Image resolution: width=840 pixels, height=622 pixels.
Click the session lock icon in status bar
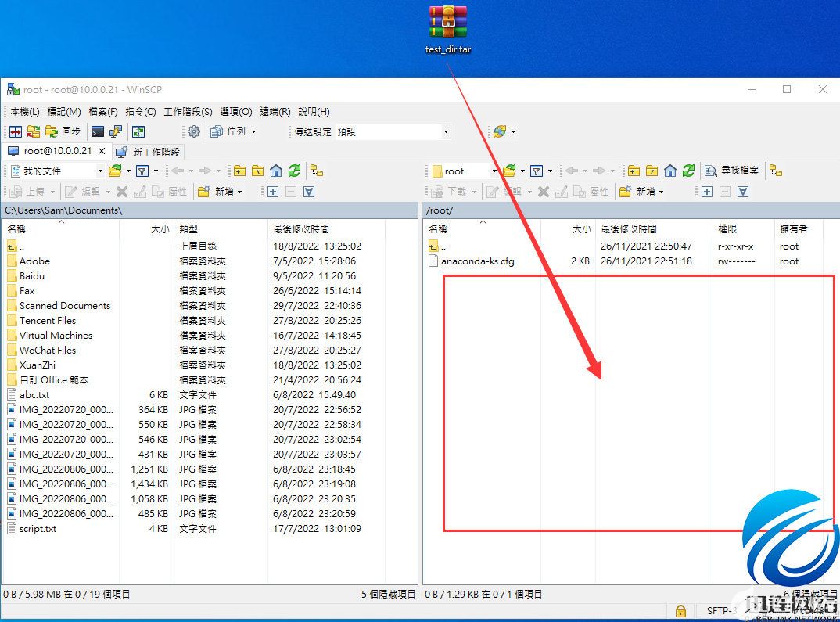680,611
